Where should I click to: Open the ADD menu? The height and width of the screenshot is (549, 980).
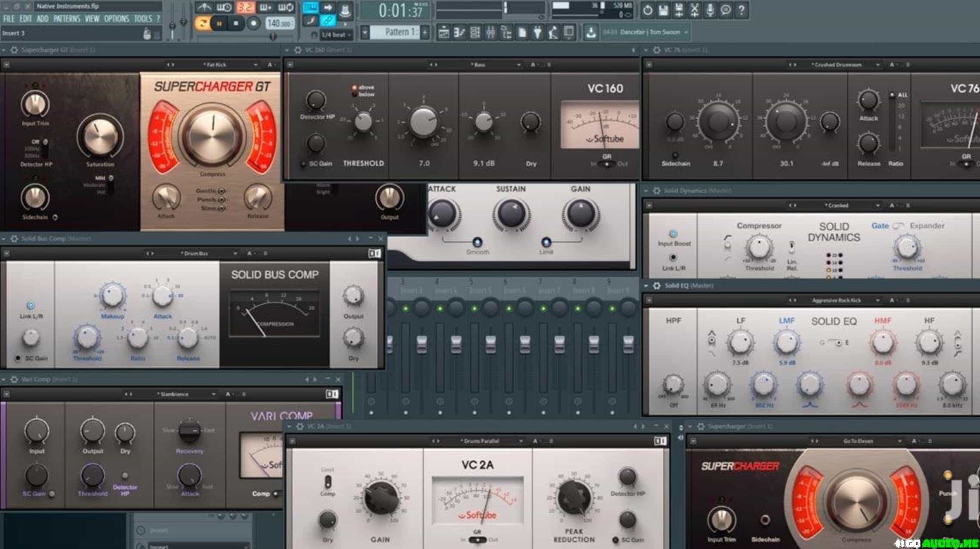(x=42, y=19)
